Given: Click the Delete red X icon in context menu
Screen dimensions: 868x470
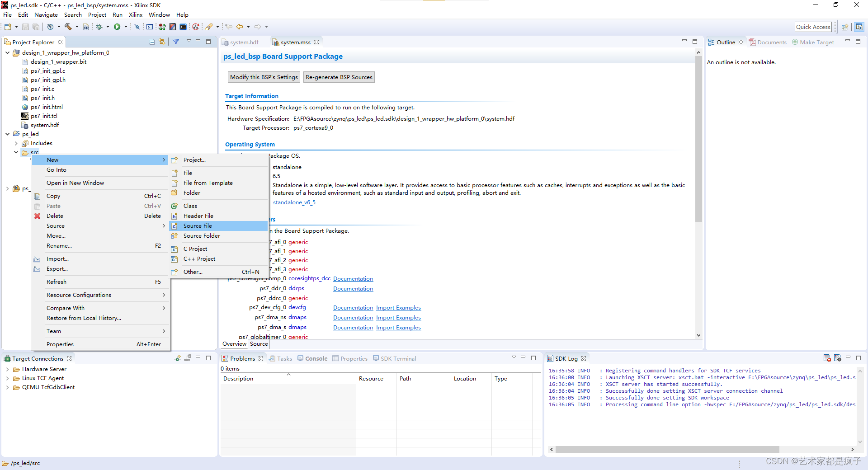Looking at the screenshot, I should click(x=38, y=216).
